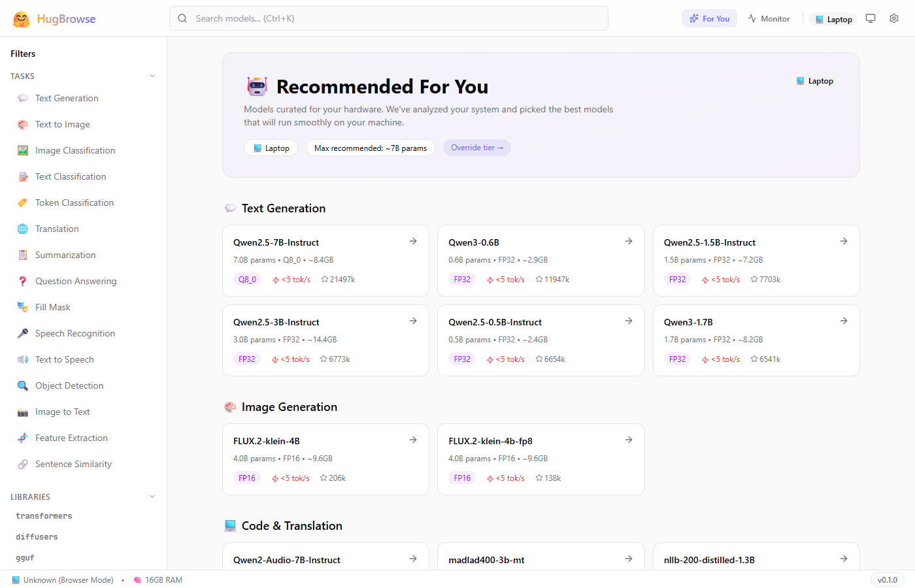Screen dimensions: 915x588
Task: Collapse the TASKS section
Action: coord(152,76)
